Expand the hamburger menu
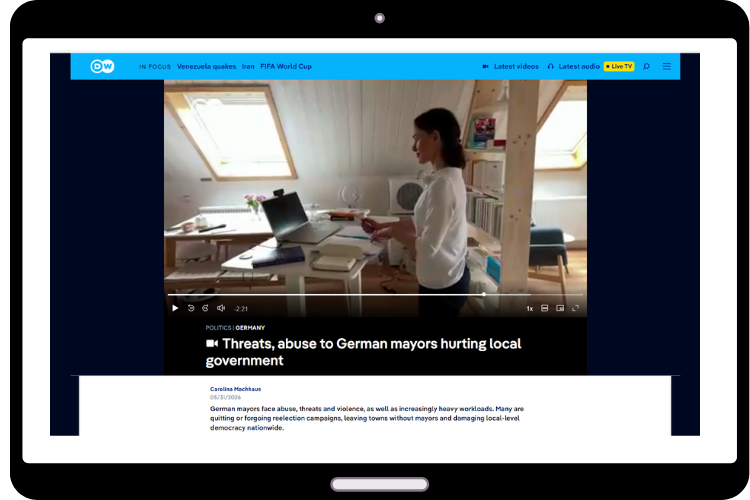This screenshot has height=500, width=750. point(667,67)
